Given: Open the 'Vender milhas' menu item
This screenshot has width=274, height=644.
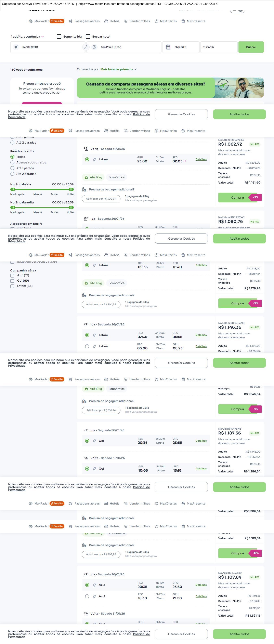Looking at the screenshot, I should (137, 21).
